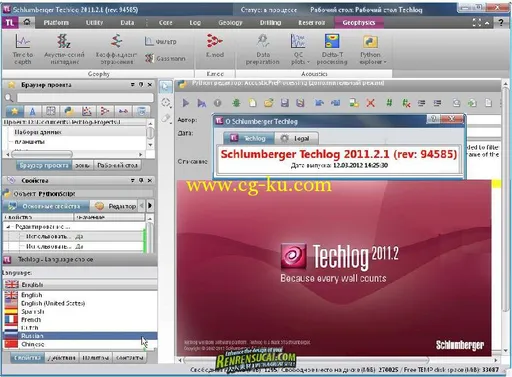Select the Наборы данных tree row

(75, 132)
